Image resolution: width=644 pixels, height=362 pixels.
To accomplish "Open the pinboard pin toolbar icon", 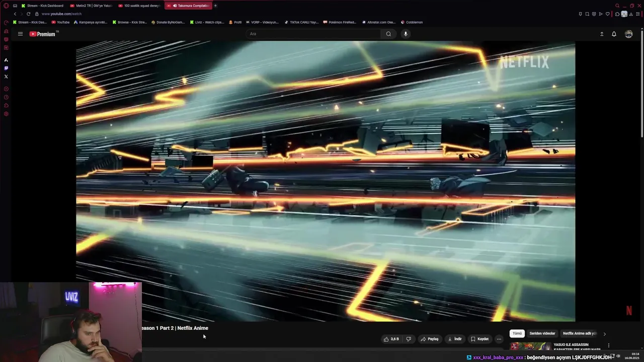I will [580, 14].
